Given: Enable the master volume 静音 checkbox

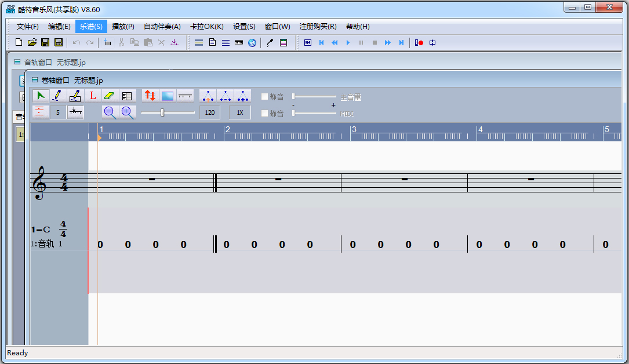Looking at the screenshot, I should point(265,97).
